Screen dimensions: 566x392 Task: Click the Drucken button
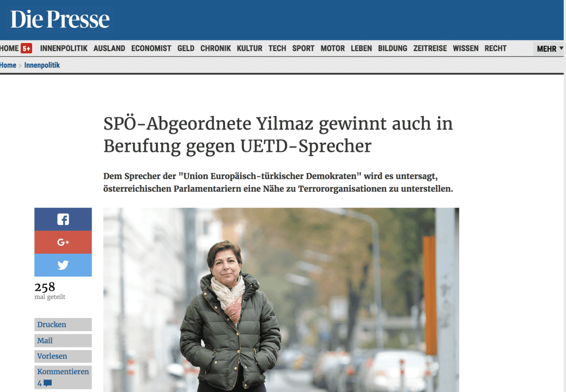(63, 324)
